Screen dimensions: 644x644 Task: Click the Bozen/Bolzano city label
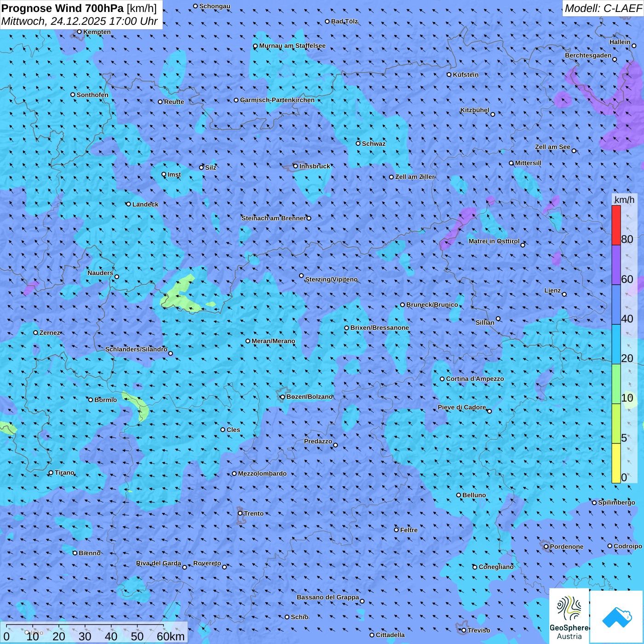pos(309,397)
